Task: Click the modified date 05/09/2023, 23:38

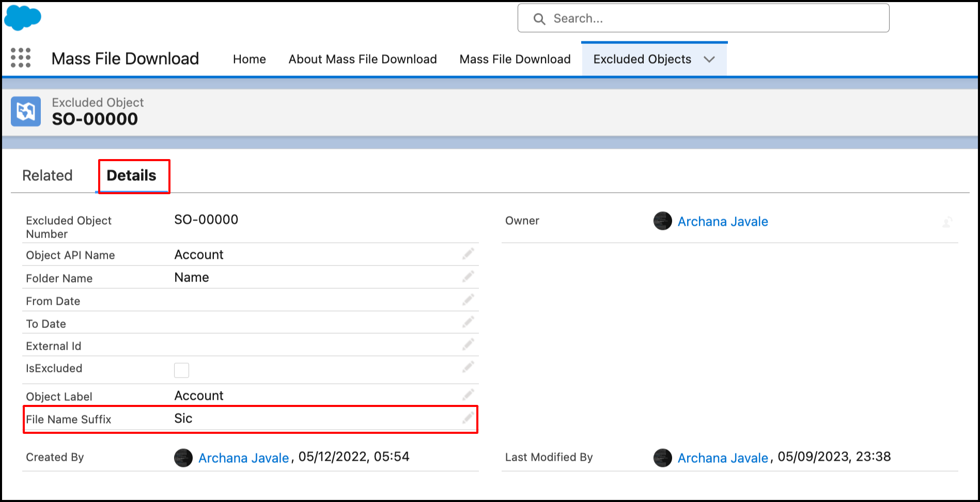Action: 834,457
